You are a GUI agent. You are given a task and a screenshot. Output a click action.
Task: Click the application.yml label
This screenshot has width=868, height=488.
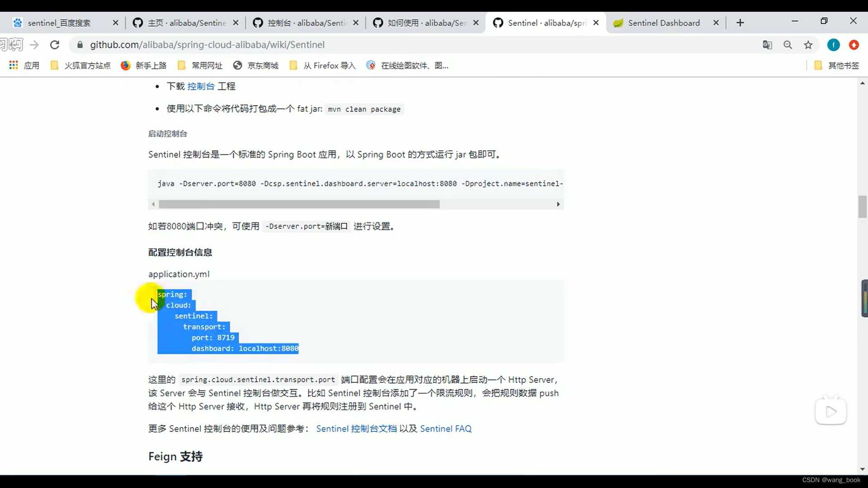[179, 274]
